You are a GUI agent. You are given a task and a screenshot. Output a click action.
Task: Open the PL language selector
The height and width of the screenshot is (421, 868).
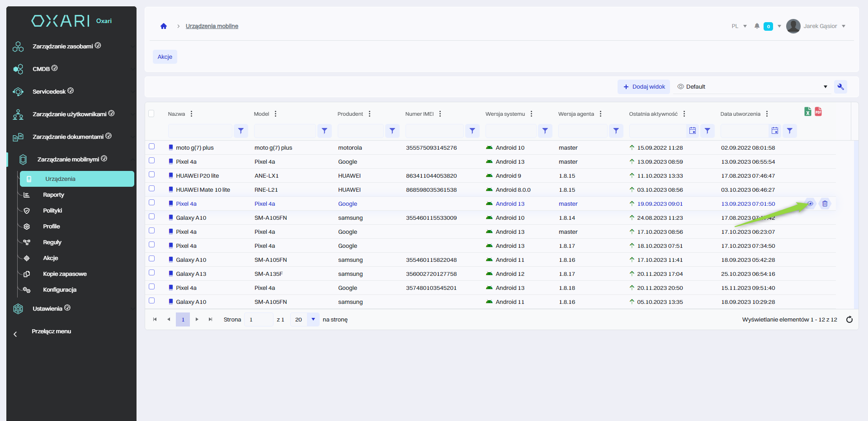coord(739,26)
